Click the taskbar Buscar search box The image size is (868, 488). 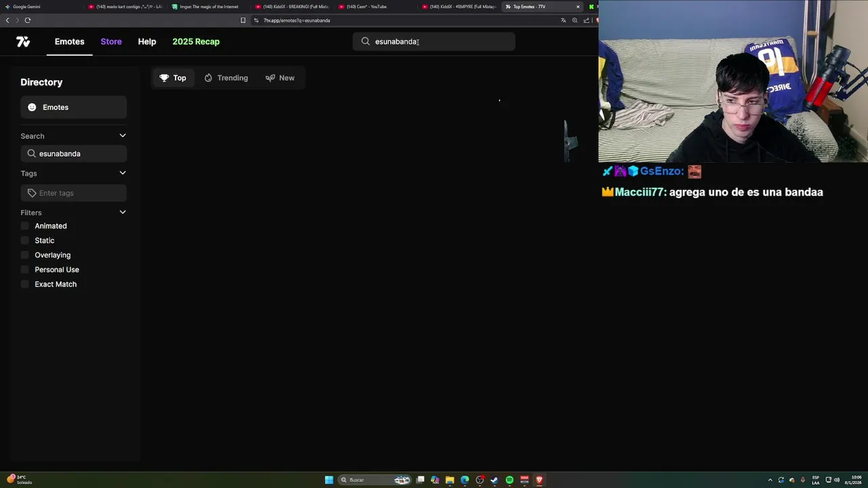click(375, 480)
